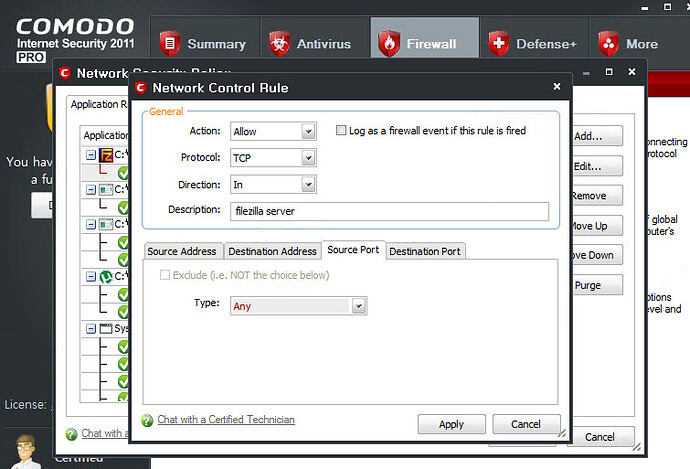Image resolution: width=690 pixels, height=469 pixels.
Task: Collapse the uTorrent application tree node
Action: [91, 276]
